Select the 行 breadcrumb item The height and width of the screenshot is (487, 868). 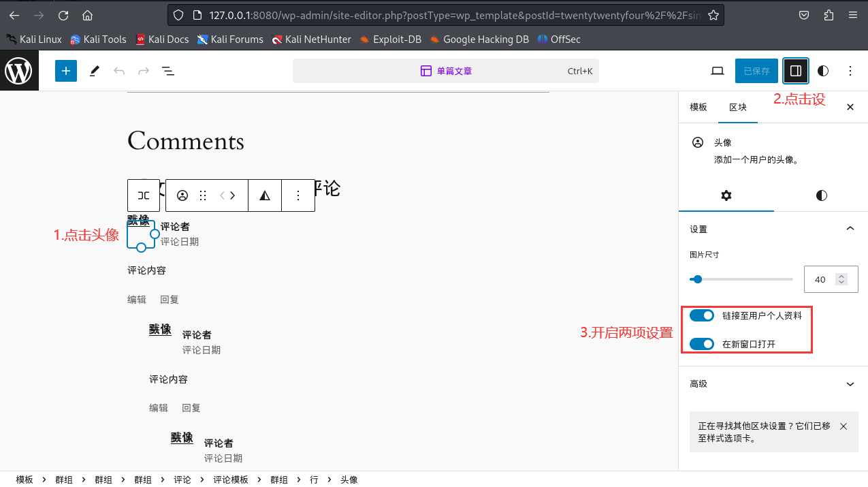314,480
